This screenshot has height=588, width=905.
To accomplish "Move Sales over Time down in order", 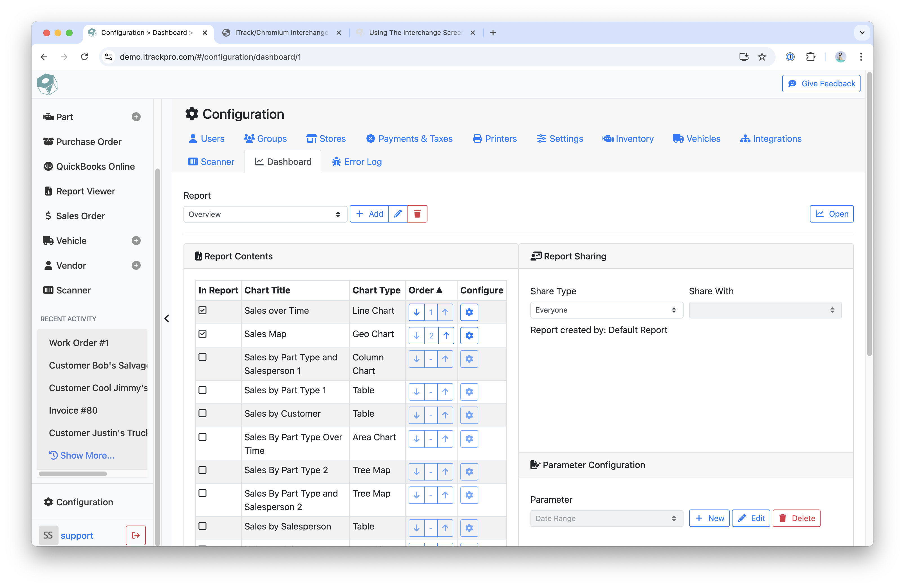I will click(416, 312).
